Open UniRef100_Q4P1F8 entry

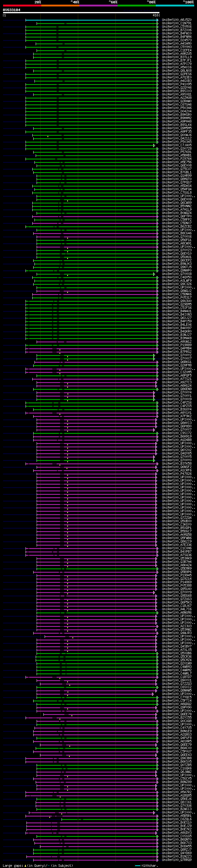point(177,738)
